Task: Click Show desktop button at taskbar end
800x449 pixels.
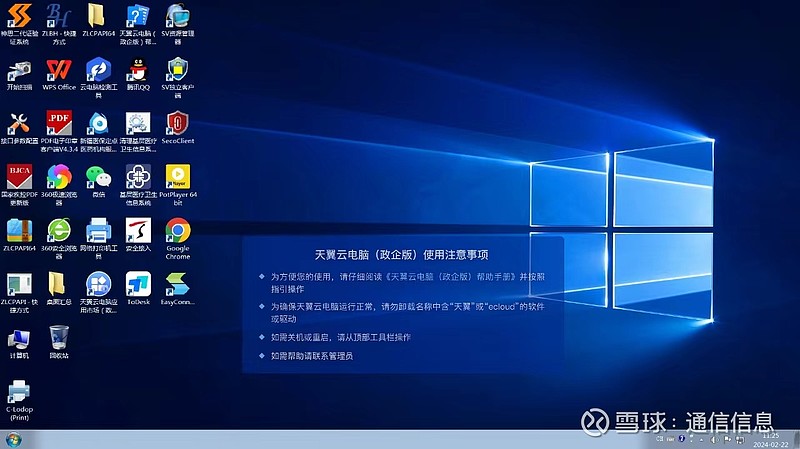Action: (796, 440)
